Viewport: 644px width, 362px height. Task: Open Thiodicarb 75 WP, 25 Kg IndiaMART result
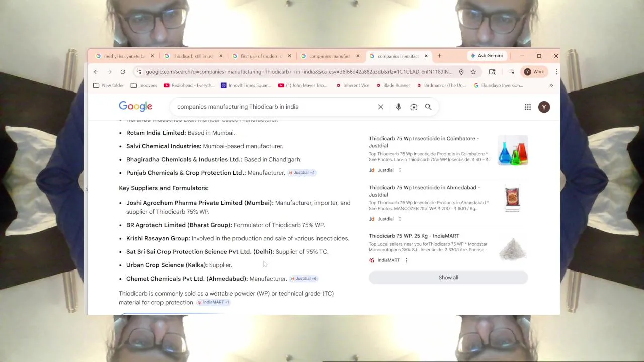click(414, 236)
